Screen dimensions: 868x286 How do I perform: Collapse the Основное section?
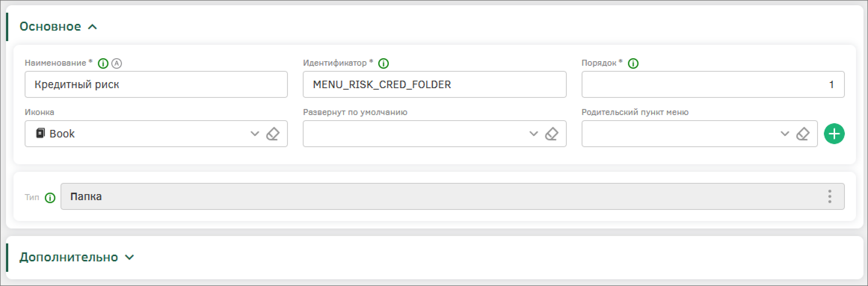tap(92, 27)
